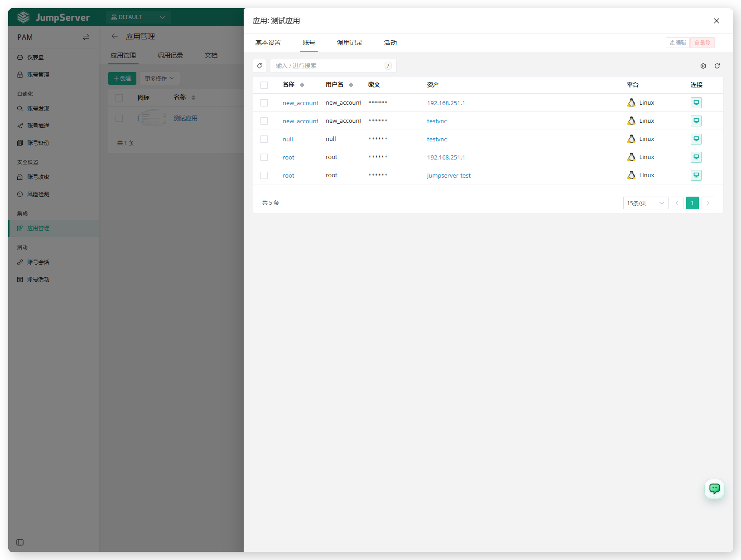The height and width of the screenshot is (560, 741).
Task: Switch to the 基本设置 tab
Action: pyautogui.click(x=268, y=43)
